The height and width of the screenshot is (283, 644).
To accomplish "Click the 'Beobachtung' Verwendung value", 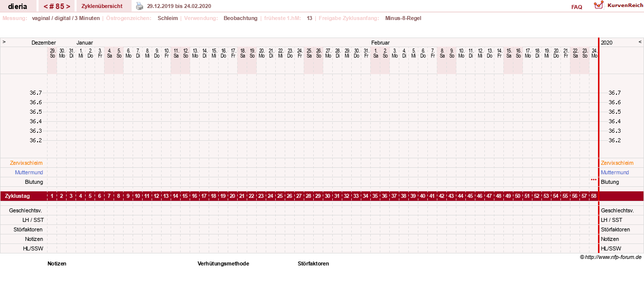I will (241, 18).
